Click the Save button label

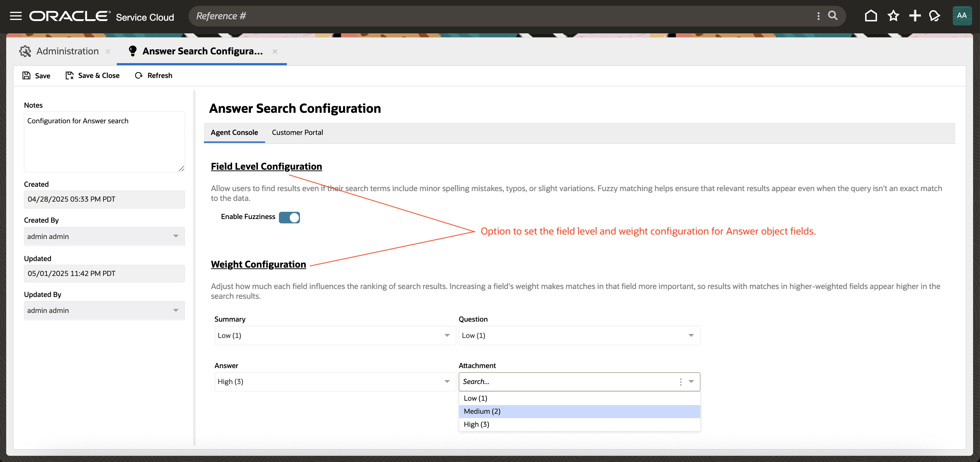(42, 76)
